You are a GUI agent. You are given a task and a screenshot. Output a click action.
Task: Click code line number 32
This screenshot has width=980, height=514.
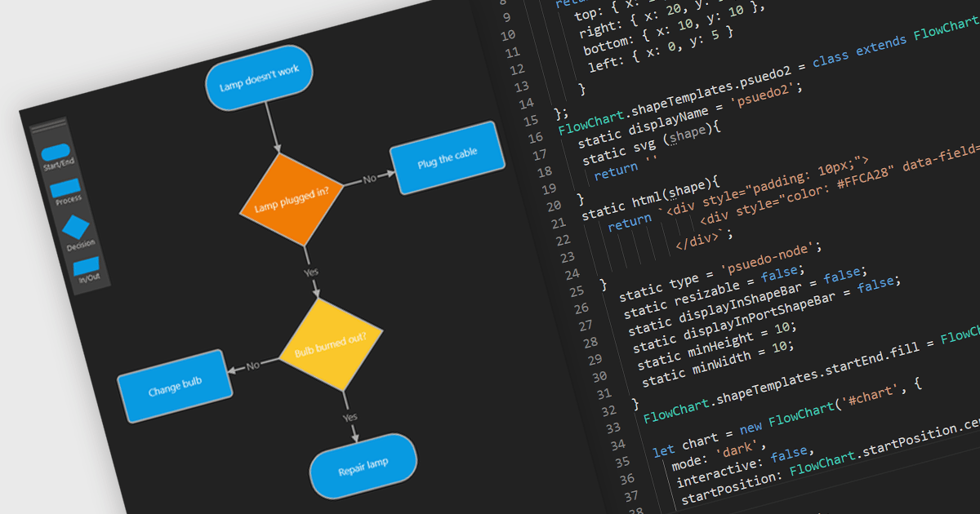pos(608,410)
